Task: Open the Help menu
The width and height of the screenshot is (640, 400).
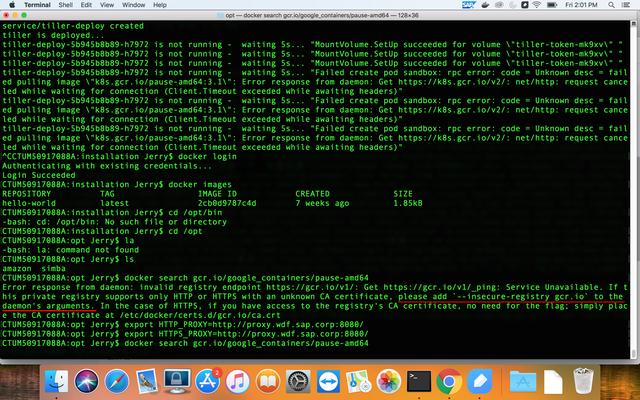Action: tap(160, 5)
